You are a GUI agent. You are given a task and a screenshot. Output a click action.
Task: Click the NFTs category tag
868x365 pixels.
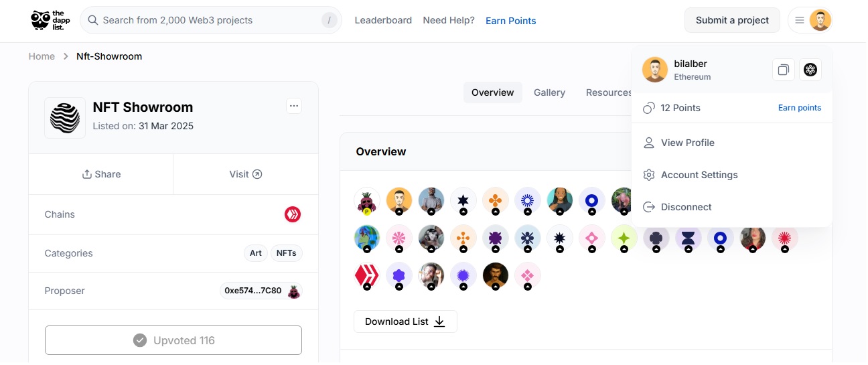click(x=287, y=253)
